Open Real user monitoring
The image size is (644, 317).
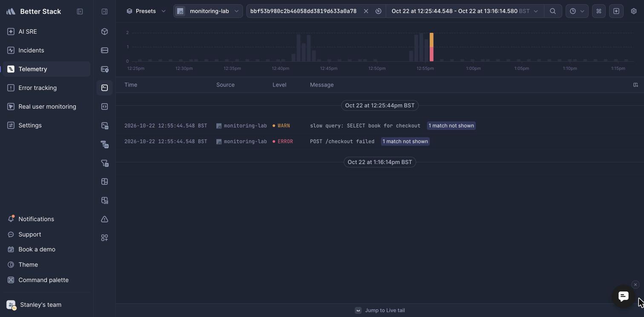click(46, 107)
